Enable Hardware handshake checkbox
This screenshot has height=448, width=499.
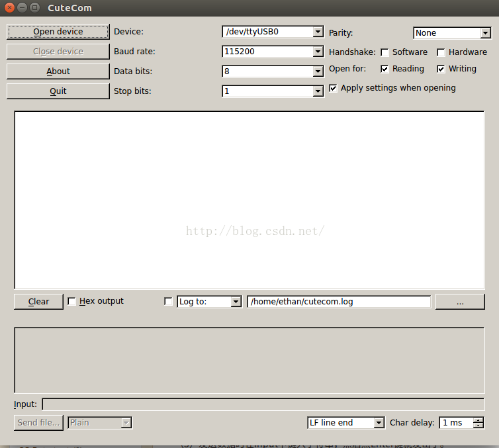441,52
